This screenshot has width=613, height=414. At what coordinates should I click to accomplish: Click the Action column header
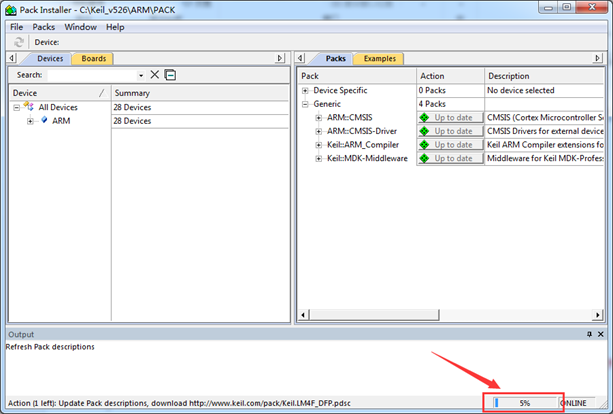(x=450, y=76)
